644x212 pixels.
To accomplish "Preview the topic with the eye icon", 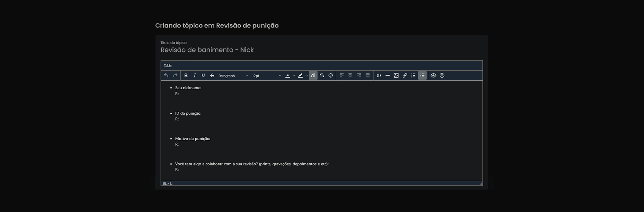I will pyautogui.click(x=433, y=76).
